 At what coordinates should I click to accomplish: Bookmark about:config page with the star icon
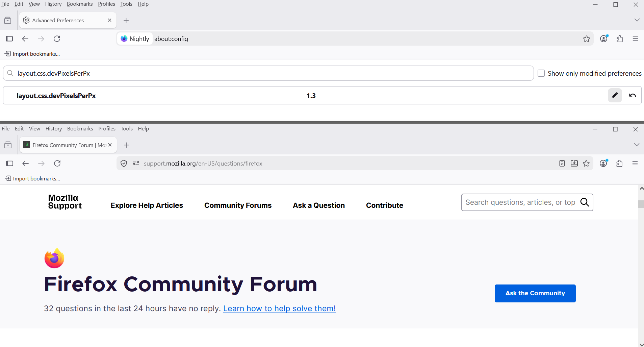coord(587,39)
